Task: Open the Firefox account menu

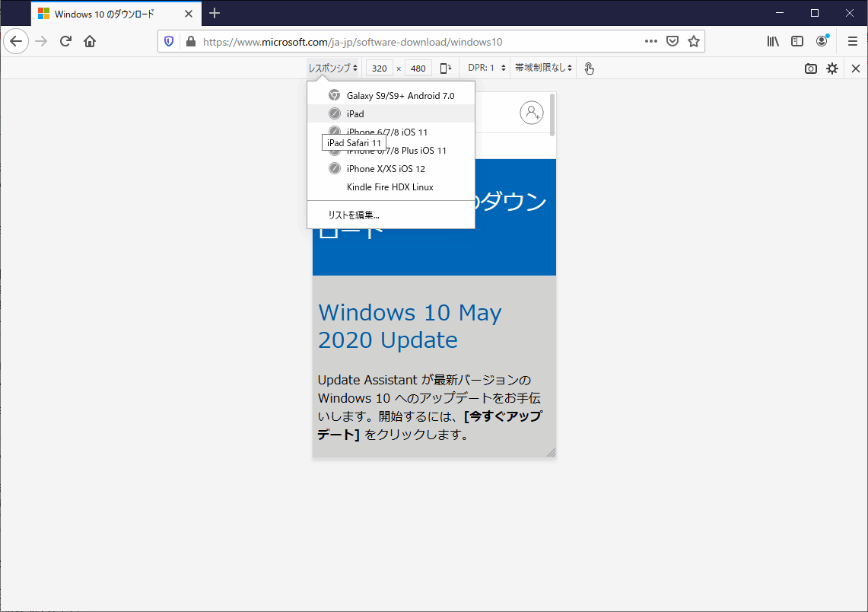Action: [x=822, y=42]
